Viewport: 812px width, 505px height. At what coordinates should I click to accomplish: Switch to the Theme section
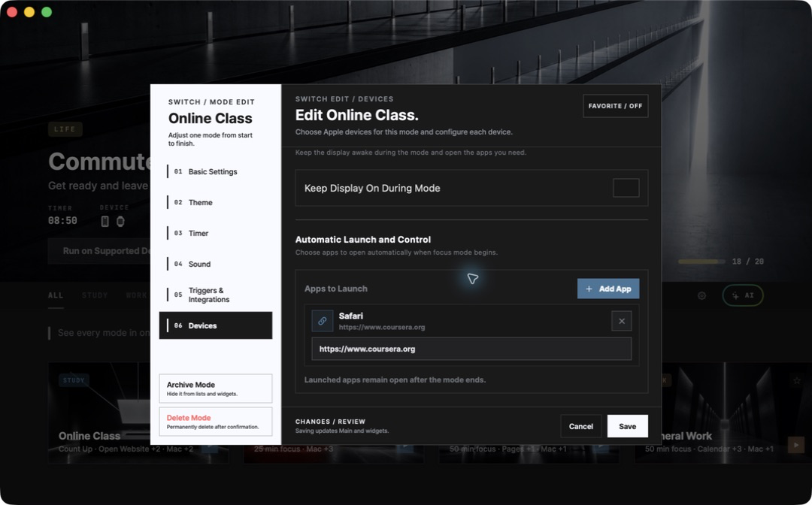click(216, 202)
